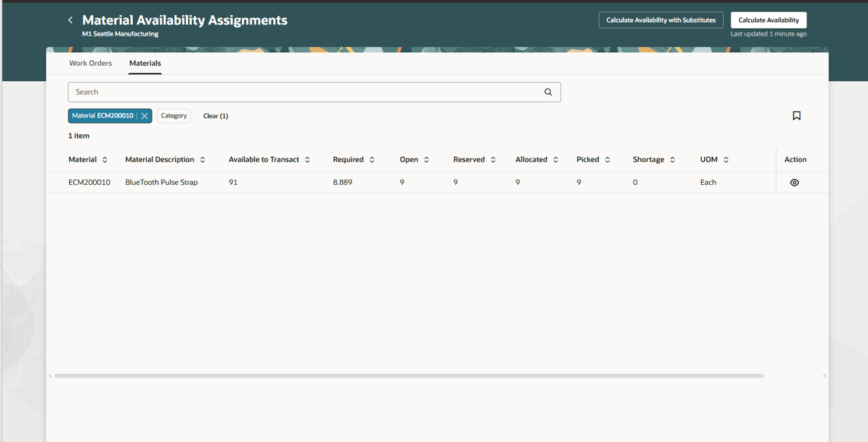Click the left scroll arrow below the table

52,375
